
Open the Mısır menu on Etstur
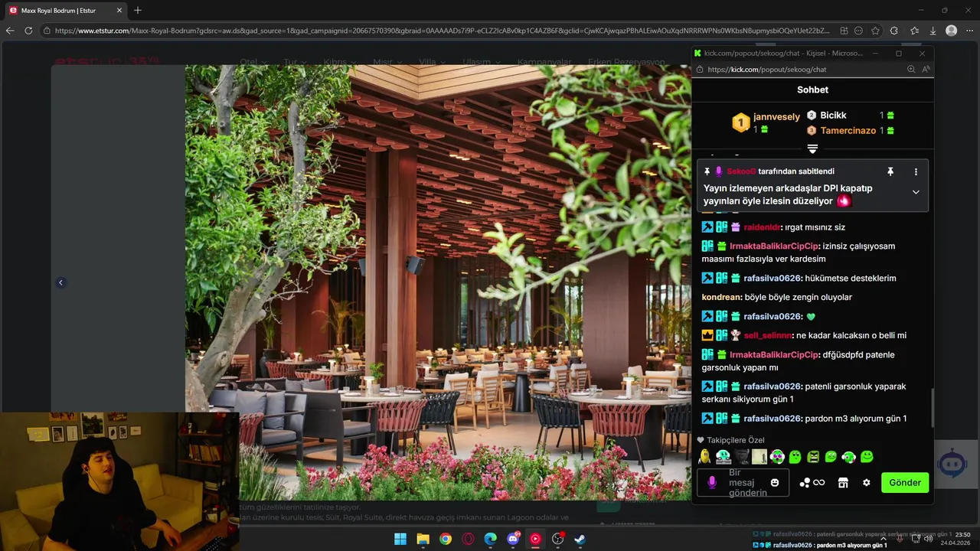(x=387, y=62)
